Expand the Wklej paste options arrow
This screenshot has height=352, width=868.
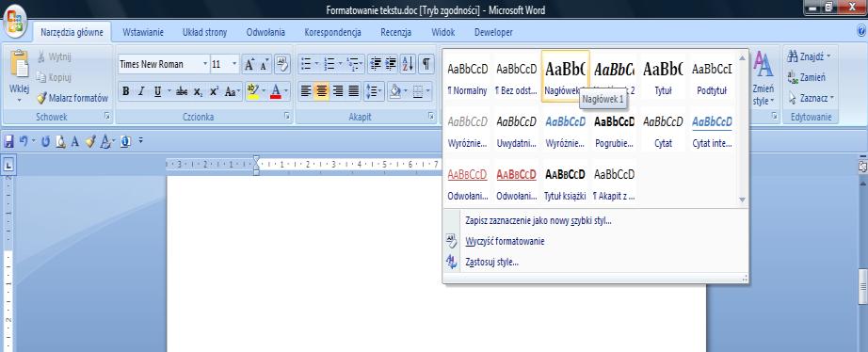coord(19,100)
